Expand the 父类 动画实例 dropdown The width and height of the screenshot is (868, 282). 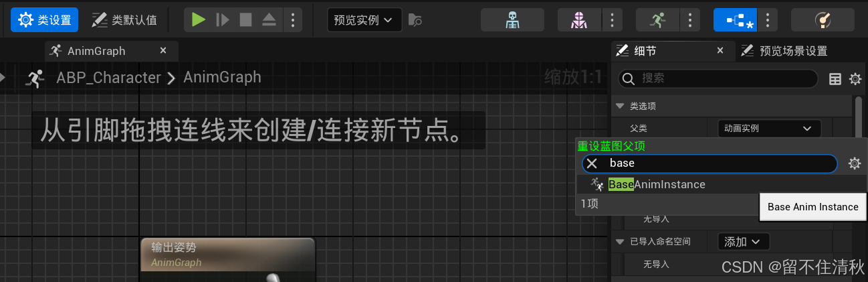(x=768, y=128)
